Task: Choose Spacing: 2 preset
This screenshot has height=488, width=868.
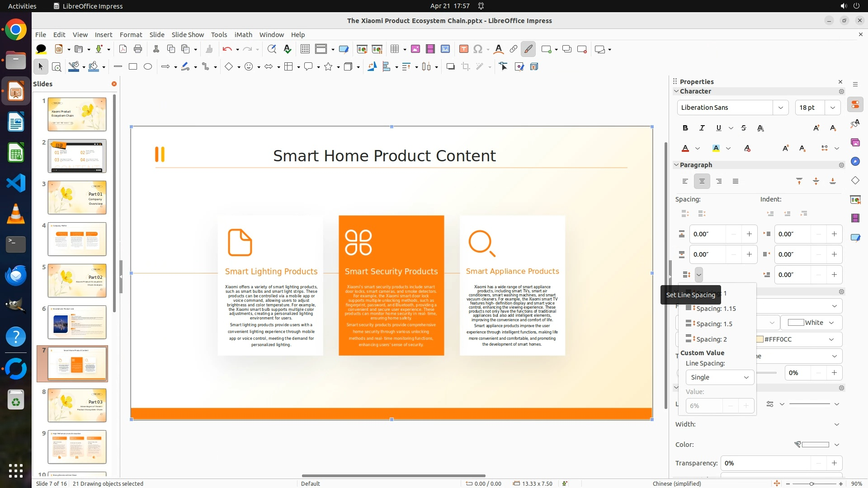Action: (711, 339)
